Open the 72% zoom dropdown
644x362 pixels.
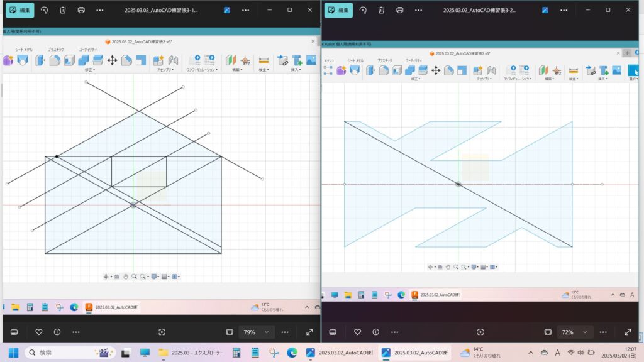point(575,332)
